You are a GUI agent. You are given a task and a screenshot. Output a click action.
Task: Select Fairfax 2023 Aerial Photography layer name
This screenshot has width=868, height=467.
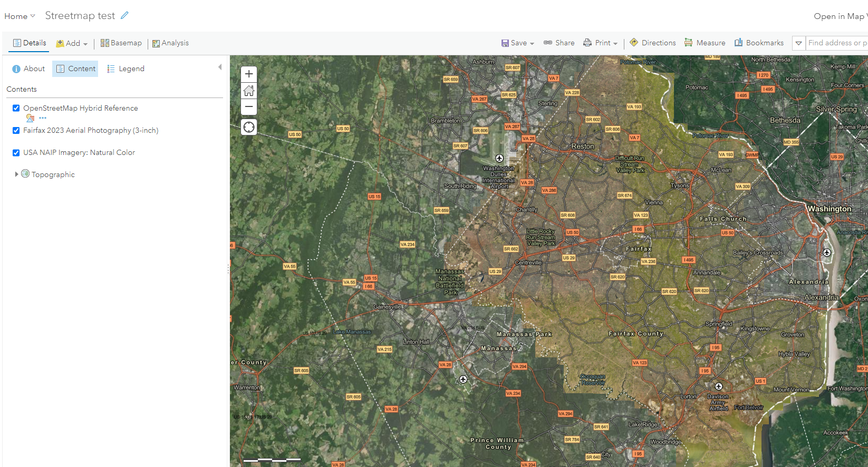[91, 130]
